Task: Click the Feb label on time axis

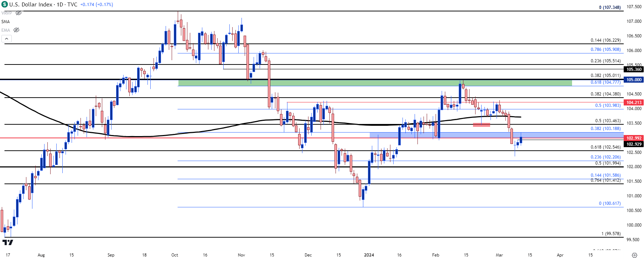Action: click(x=436, y=255)
